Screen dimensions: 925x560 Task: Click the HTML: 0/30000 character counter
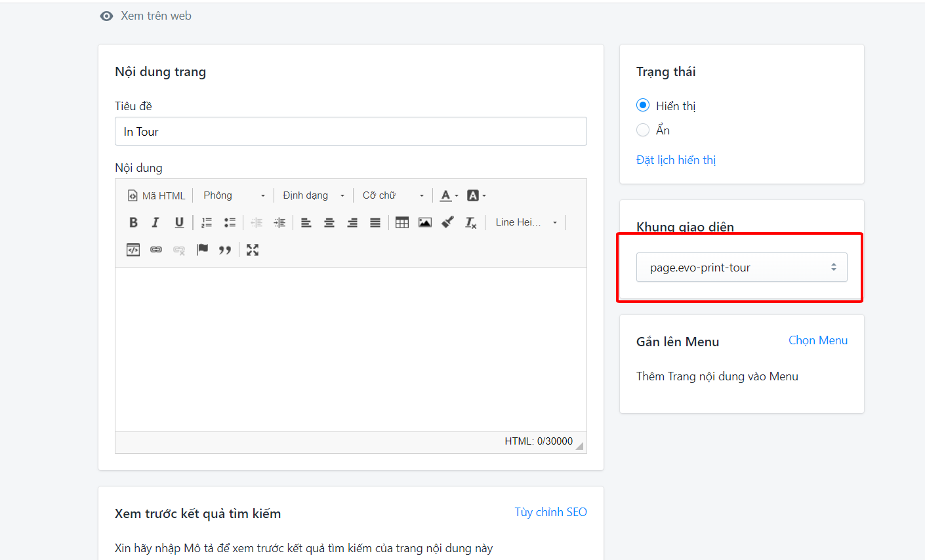point(539,441)
